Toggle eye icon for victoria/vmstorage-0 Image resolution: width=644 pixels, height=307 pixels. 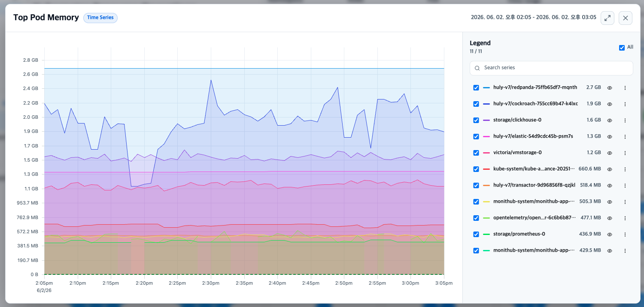pos(610,153)
